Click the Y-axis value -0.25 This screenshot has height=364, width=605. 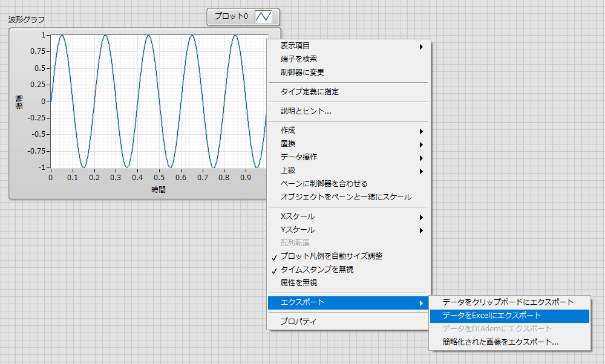[37, 118]
